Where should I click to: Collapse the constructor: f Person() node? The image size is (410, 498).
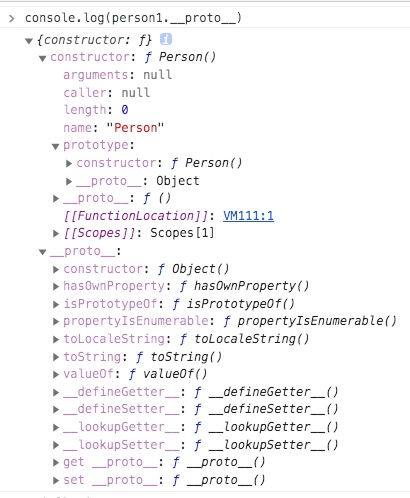[42, 59]
